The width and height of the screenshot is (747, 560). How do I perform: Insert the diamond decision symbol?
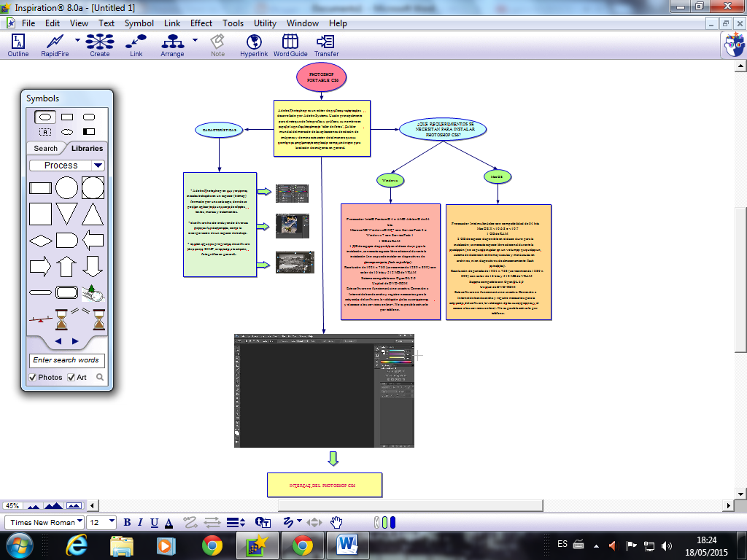pyautogui.click(x=41, y=241)
